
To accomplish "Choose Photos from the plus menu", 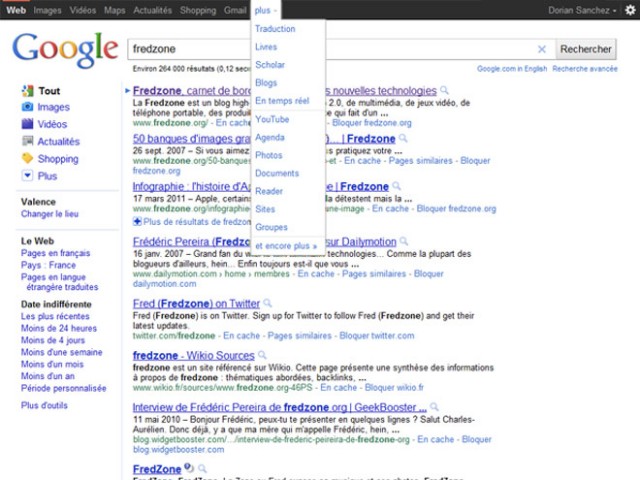I will point(269,156).
